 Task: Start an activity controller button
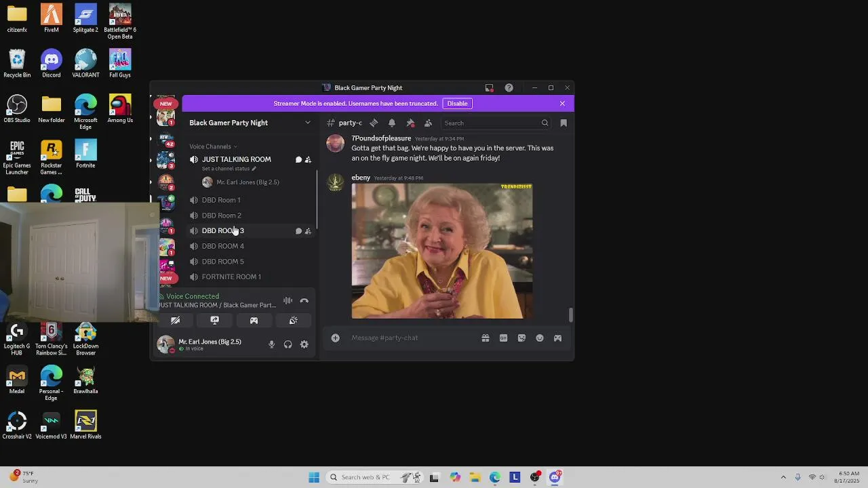tap(254, 321)
